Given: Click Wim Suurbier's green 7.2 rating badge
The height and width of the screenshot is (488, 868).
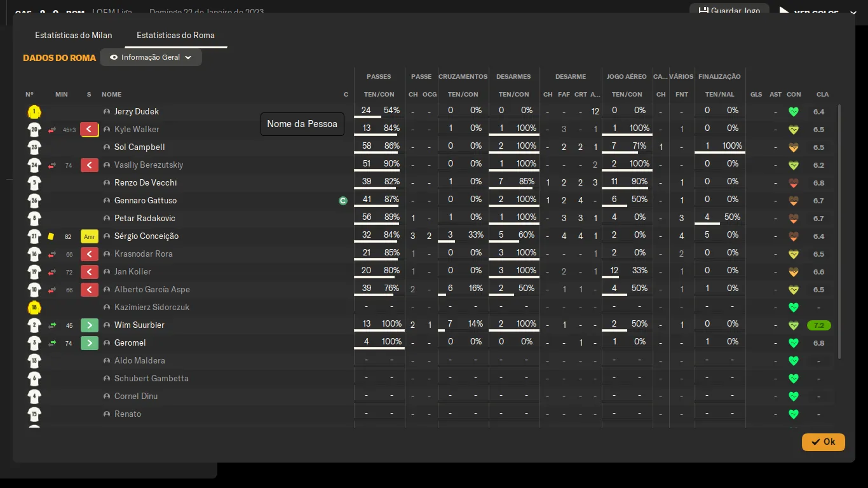Looking at the screenshot, I should point(818,325).
